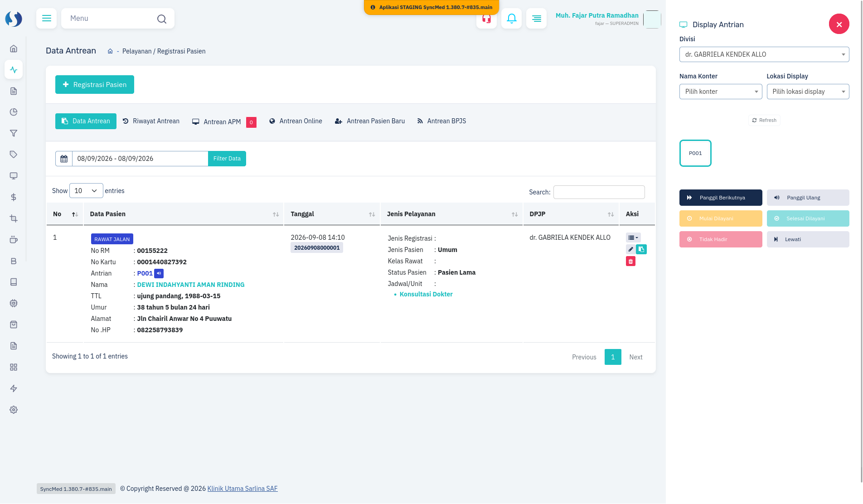Click the Lewati button
Image resolution: width=863 pixels, height=504 pixels.
point(808,239)
